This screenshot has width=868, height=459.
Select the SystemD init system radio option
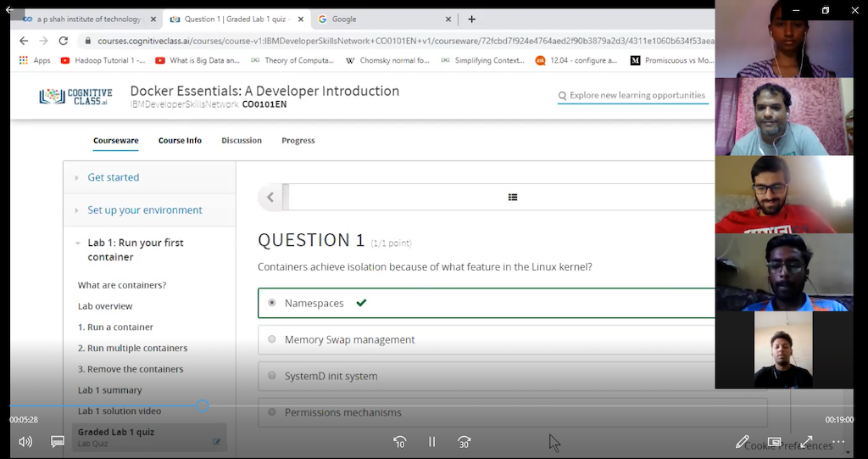pyautogui.click(x=272, y=376)
